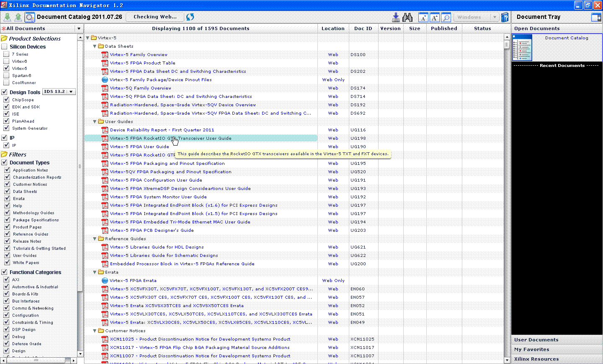Open XCN11017 Flip Chip BGA Packaging notice
This screenshot has width=603, height=364.
pos(200,348)
